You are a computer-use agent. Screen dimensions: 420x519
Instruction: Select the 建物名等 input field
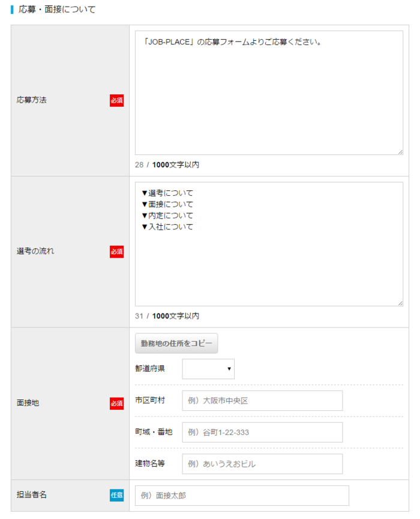pyautogui.click(x=262, y=464)
